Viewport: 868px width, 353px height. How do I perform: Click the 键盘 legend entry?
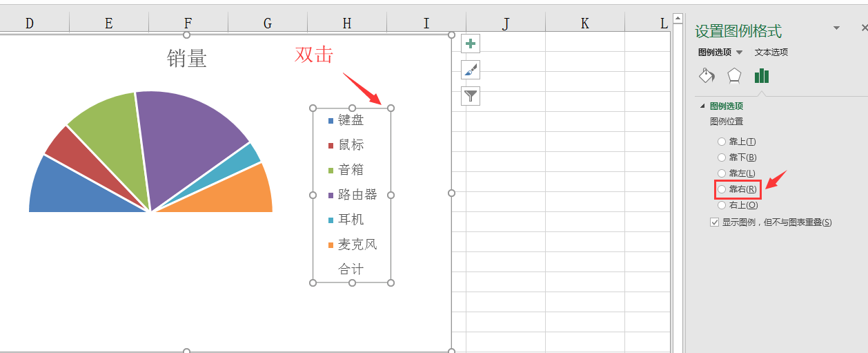click(x=346, y=120)
